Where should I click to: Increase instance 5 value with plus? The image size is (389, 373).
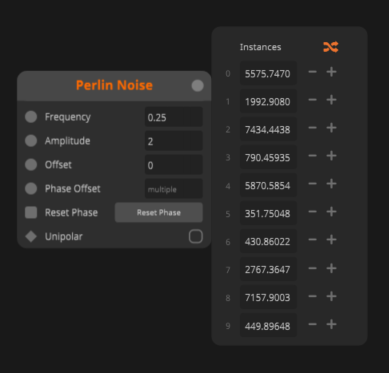pyautogui.click(x=331, y=212)
